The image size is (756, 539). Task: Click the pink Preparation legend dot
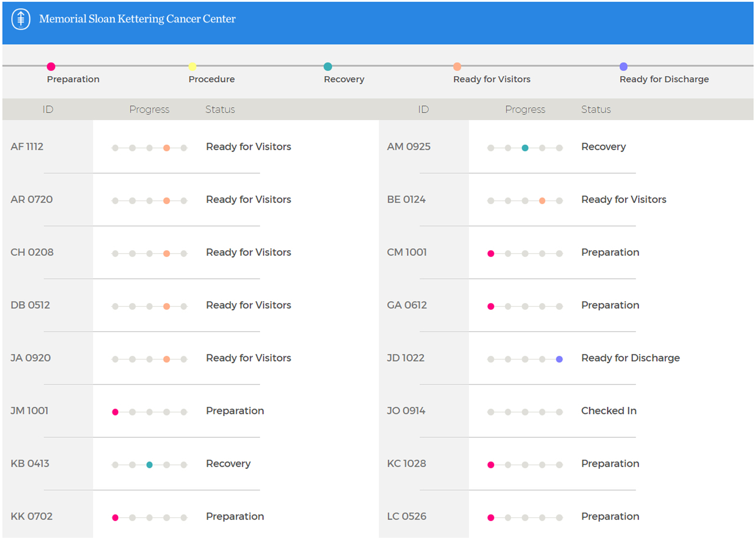click(x=51, y=66)
